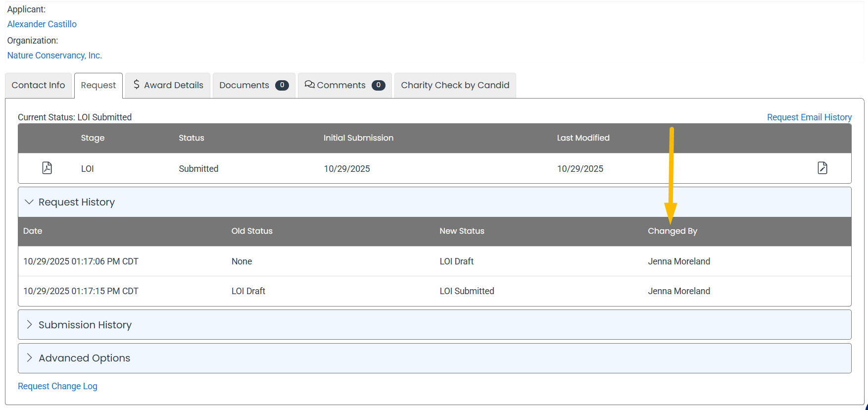Image resolution: width=868 pixels, height=410 pixels.
Task: Click date 10/29/2025 01:17:15 PM CDT
Action: pyautogui.click(x=81, y=291)
